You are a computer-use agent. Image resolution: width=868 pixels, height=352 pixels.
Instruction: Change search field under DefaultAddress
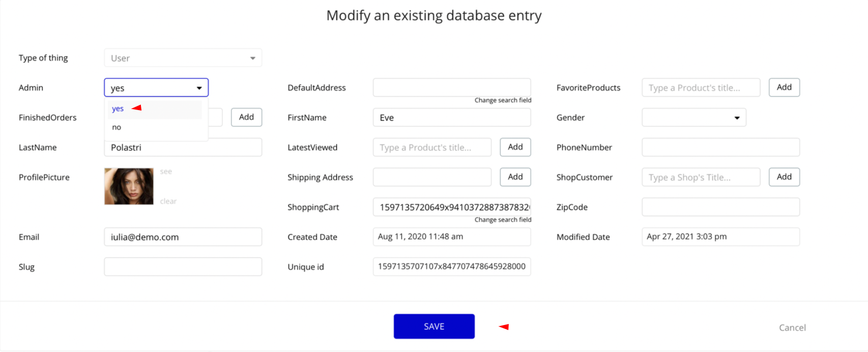[503, 100]
